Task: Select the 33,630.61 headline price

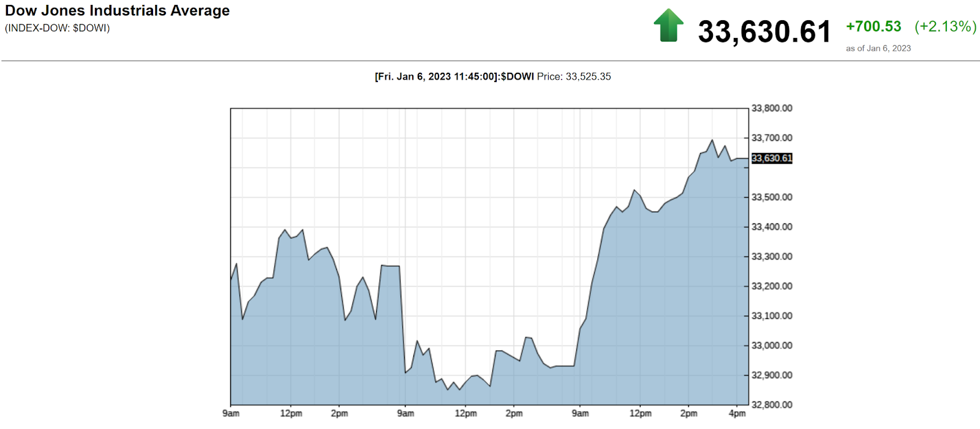Action: click(764, 32)
